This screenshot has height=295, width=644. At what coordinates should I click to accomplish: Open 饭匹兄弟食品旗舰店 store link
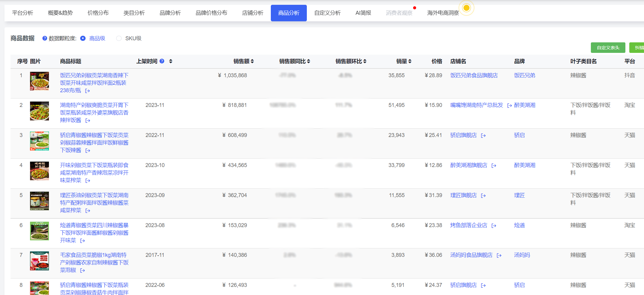tap(474, 75)
